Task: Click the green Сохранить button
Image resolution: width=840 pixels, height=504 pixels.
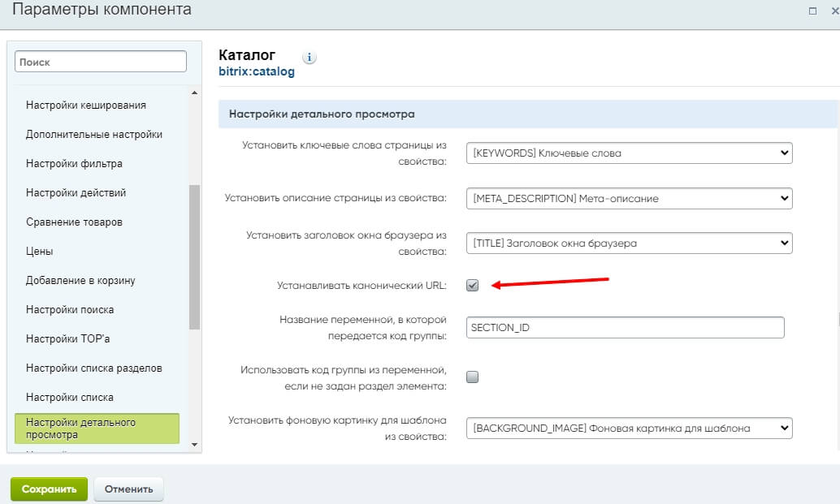Action: point(49,489)
